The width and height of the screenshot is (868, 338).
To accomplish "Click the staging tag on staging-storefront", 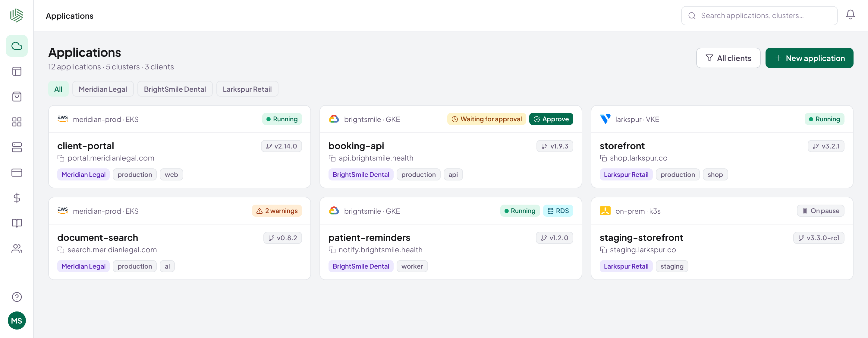I will click(x=672, y=266).
